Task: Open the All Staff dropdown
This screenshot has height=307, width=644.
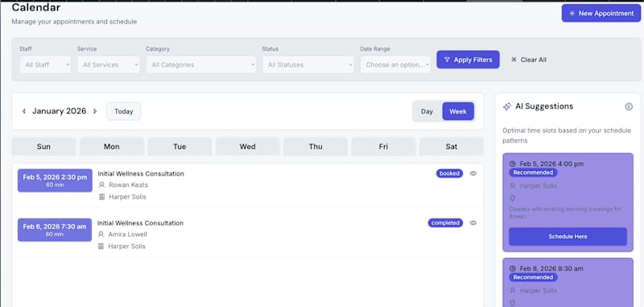Action: pos(46,64)
